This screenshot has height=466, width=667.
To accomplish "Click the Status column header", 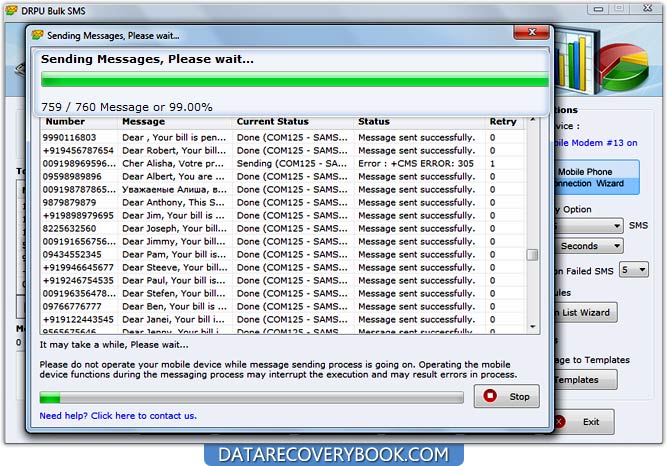I will (419, 122).
